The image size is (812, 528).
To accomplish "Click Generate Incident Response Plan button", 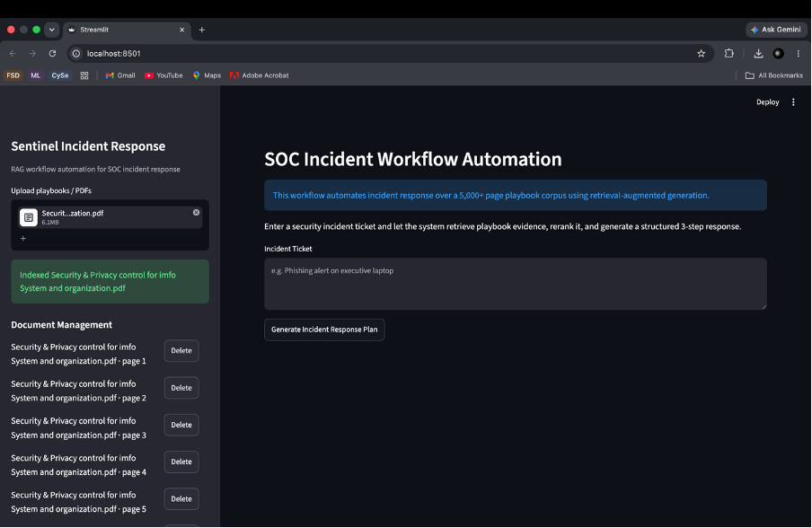I will [x=324, y=330].
